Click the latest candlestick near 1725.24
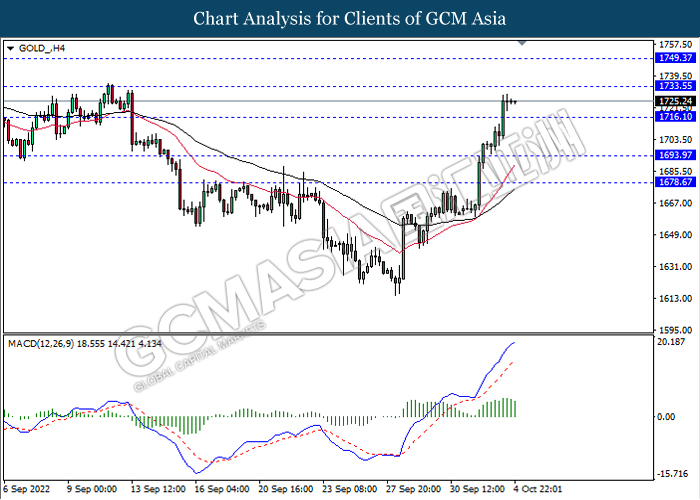 [x=515, y=102]
